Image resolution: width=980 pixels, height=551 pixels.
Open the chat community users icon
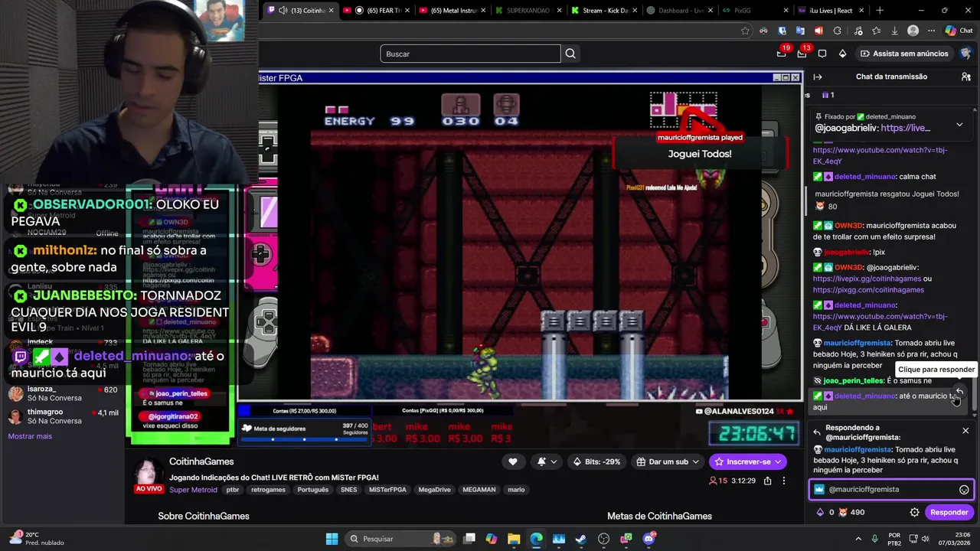pyautogui.click(x=965, y=77)
